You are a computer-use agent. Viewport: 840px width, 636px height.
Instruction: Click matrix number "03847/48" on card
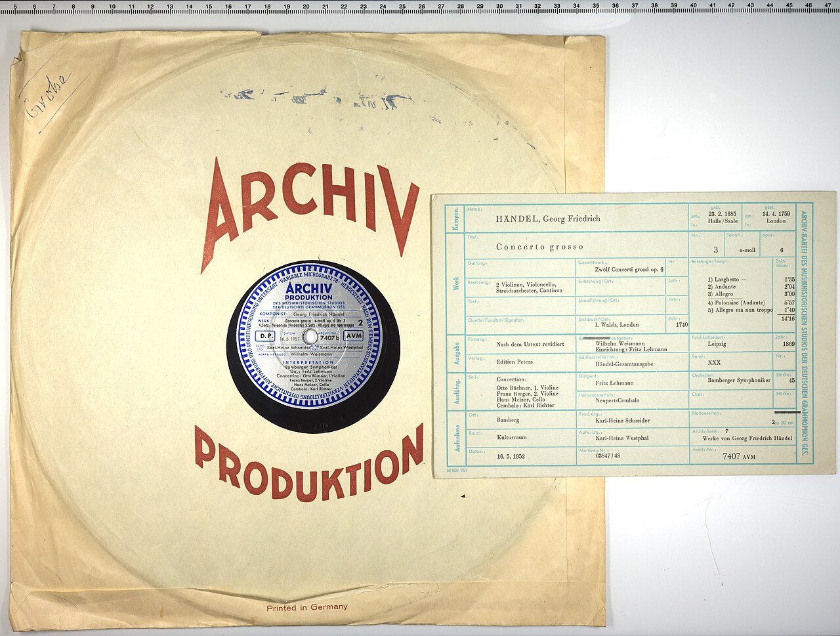point(608,456)
